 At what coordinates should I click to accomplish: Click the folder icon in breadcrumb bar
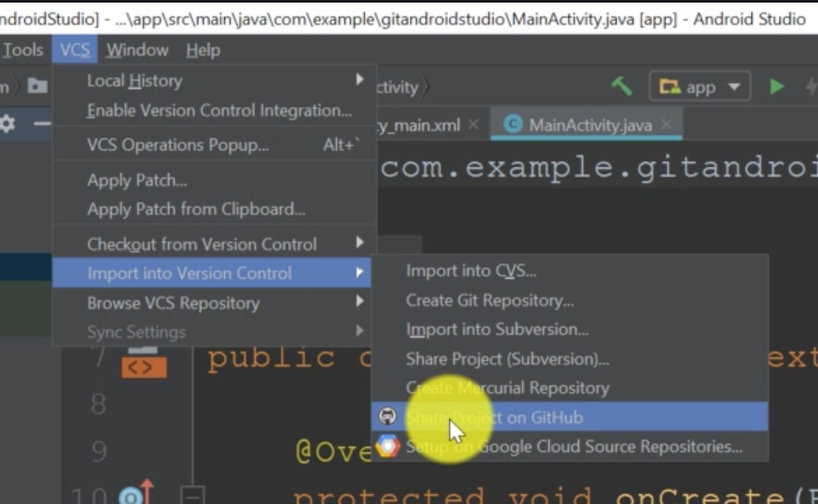[38, 86]
